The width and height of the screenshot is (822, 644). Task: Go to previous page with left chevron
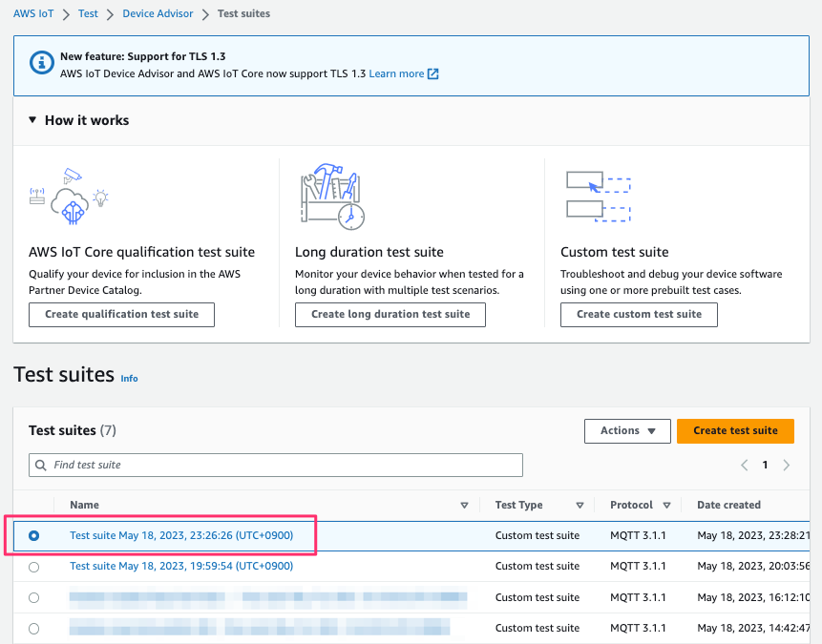(745, 466)
